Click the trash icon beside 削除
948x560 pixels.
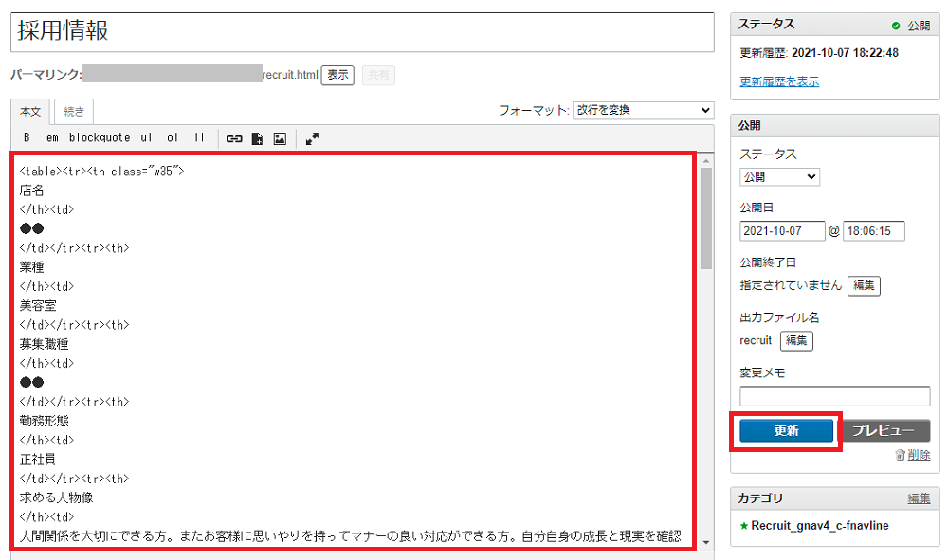point(901,455)
